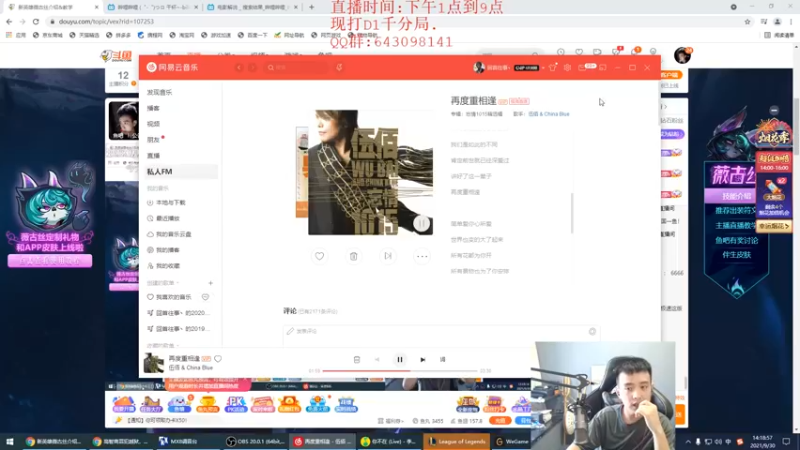This screenshot has height=450, width=800.
Task: Pause using button on album cover
Action: [x=421, y=223]
